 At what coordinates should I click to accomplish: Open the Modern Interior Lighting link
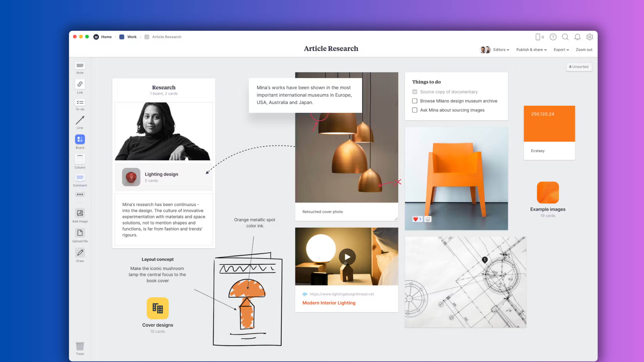pos(329,302)
